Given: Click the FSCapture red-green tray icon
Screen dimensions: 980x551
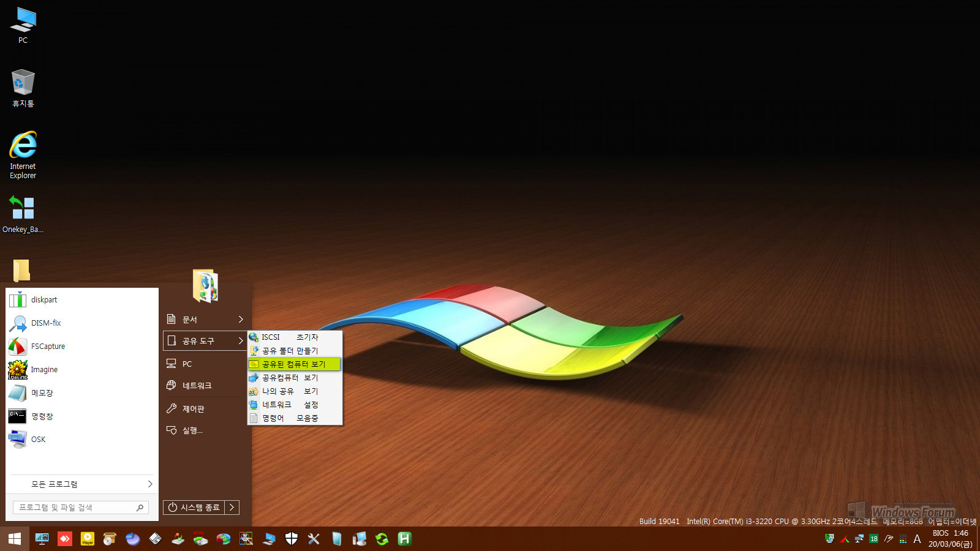Looking at the screenshot, I should 845,539.
